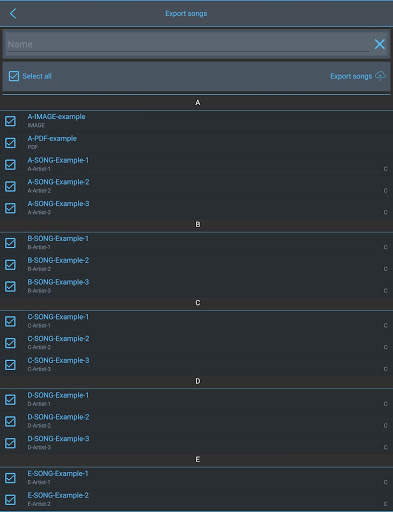
Task: Go back using the back arrow
Action: pos(13,14)
